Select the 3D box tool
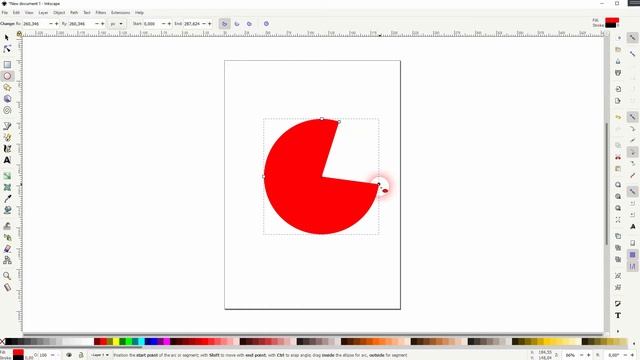Viewport: 640px width, 360px height. (7, 99)
